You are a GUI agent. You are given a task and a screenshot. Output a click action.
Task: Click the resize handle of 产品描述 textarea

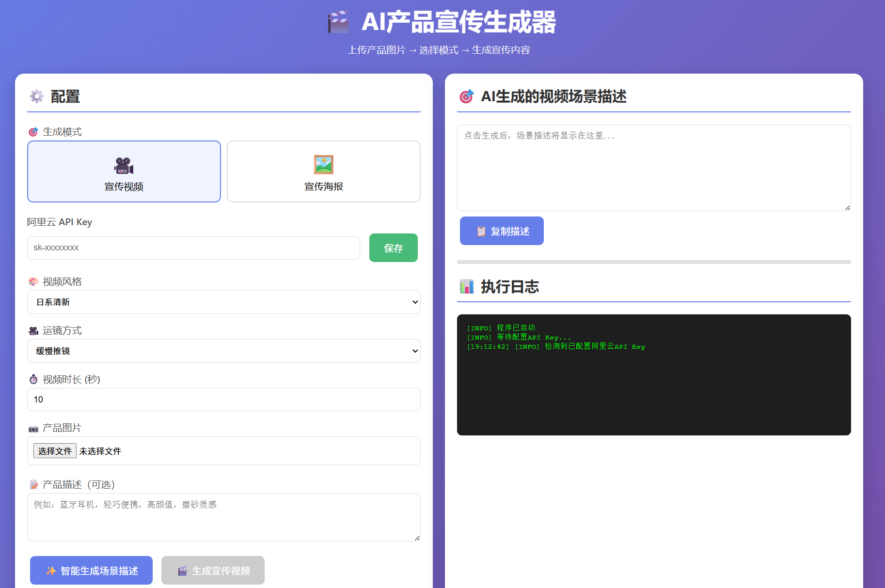[x=417, y=538]
